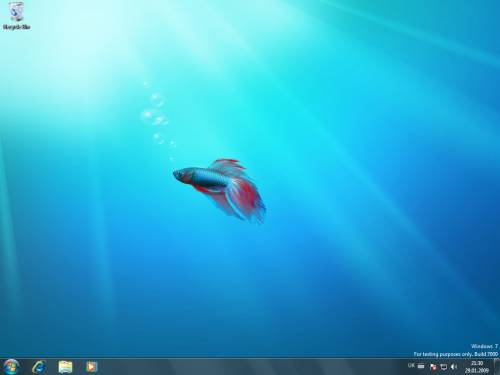Image resolution: width=500 pixels, height=375 pixels.
Task: Click the Windows 7 watermark line
Action: coord(484,346)
